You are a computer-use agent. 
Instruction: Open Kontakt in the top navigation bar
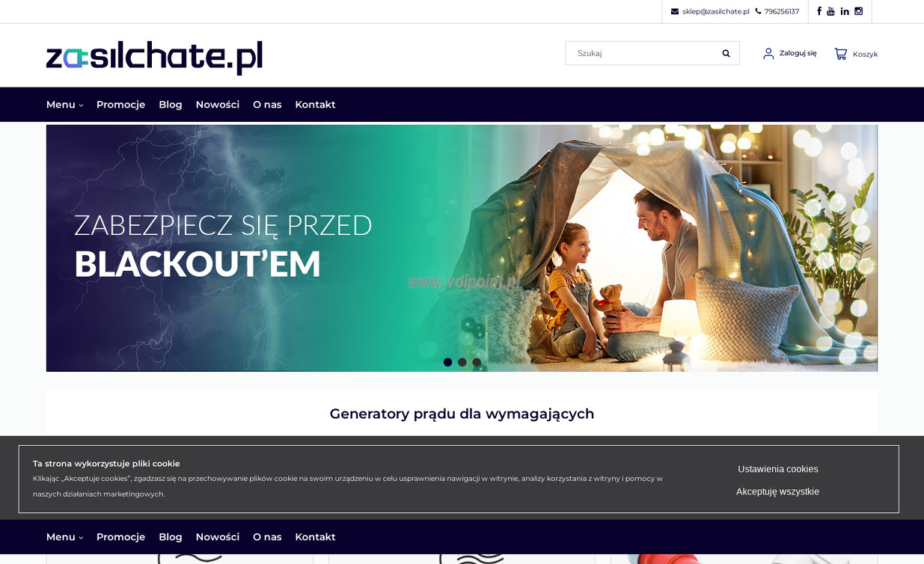(315, 105)
